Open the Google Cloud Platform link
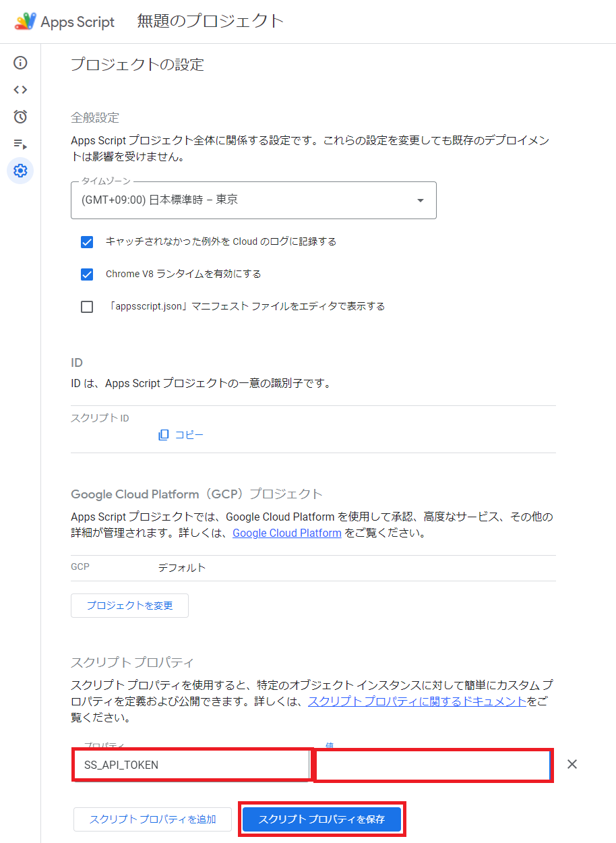This screenshot has width=616, height=843. 286,533
